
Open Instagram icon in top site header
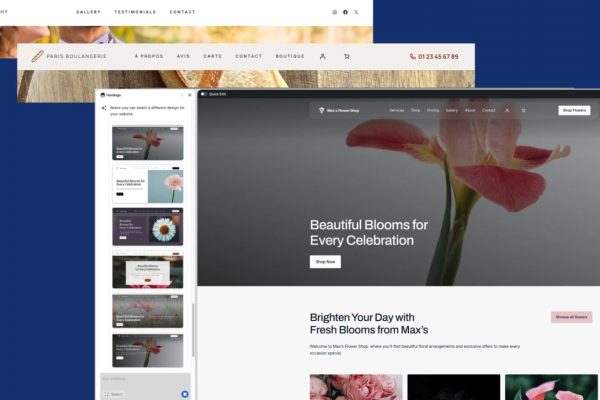[x=334, y=12]
